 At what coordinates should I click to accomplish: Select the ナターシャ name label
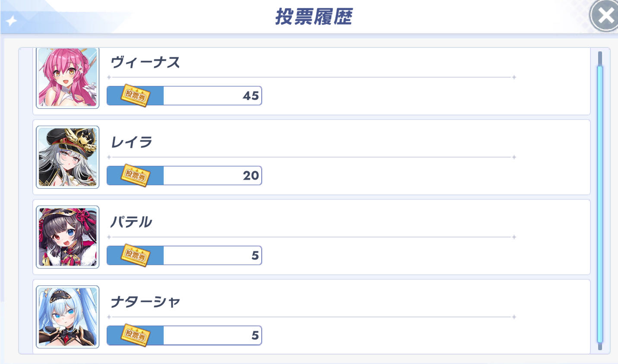click(145, 302)
